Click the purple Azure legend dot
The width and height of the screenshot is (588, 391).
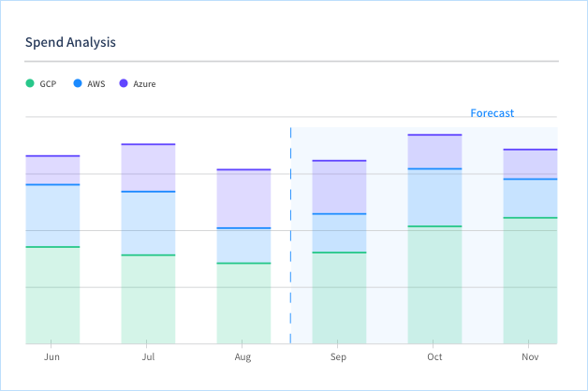124,83
